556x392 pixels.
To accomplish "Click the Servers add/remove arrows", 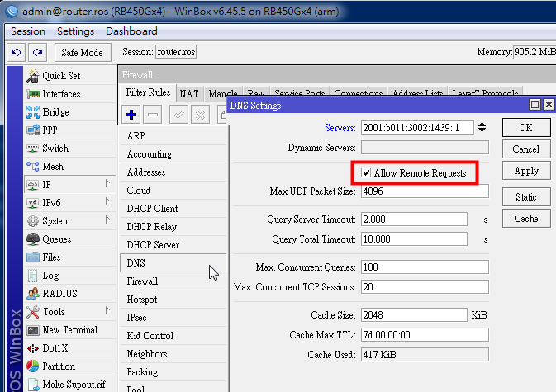I will click(482, 127).
